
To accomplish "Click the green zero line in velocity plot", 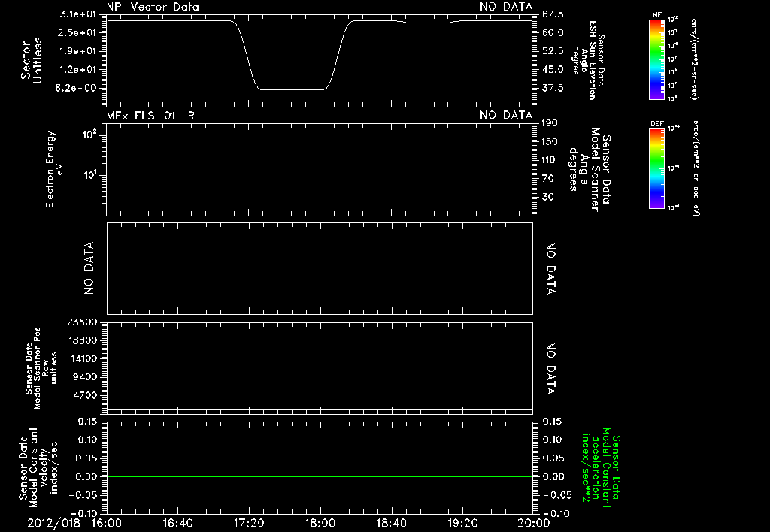I will [320, 476].
